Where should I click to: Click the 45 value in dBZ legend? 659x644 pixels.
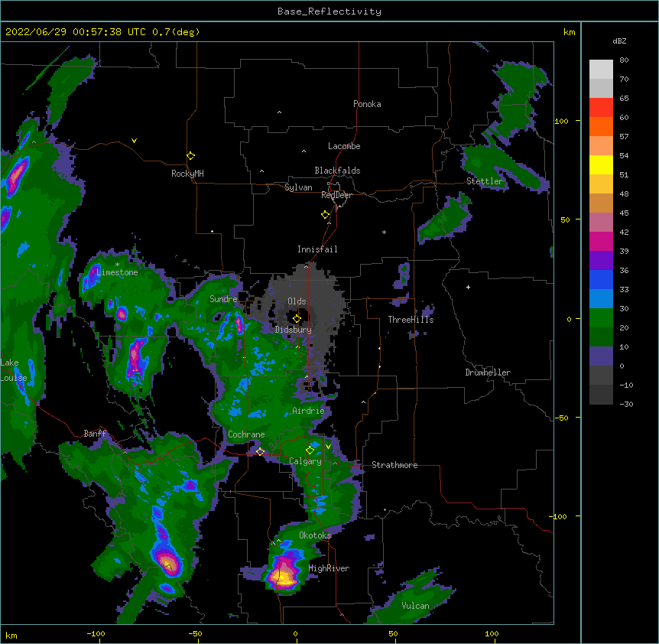click(624, 213)
